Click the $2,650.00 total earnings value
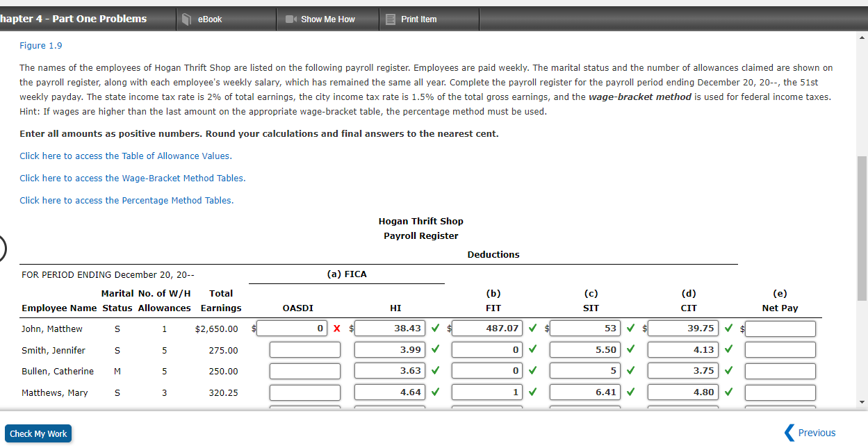The height and width of the screenshot is (448, 868). coord(217,329)
